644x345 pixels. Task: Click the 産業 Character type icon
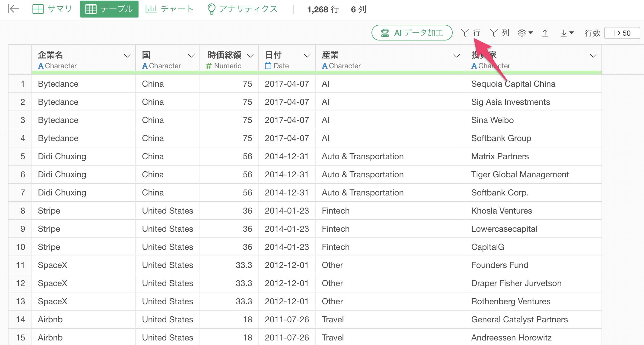325,66
